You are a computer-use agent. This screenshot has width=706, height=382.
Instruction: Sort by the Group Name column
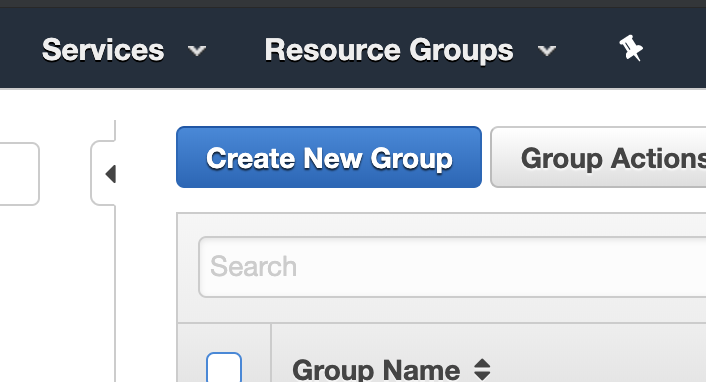pyautogui.click(x=376, y=370)
